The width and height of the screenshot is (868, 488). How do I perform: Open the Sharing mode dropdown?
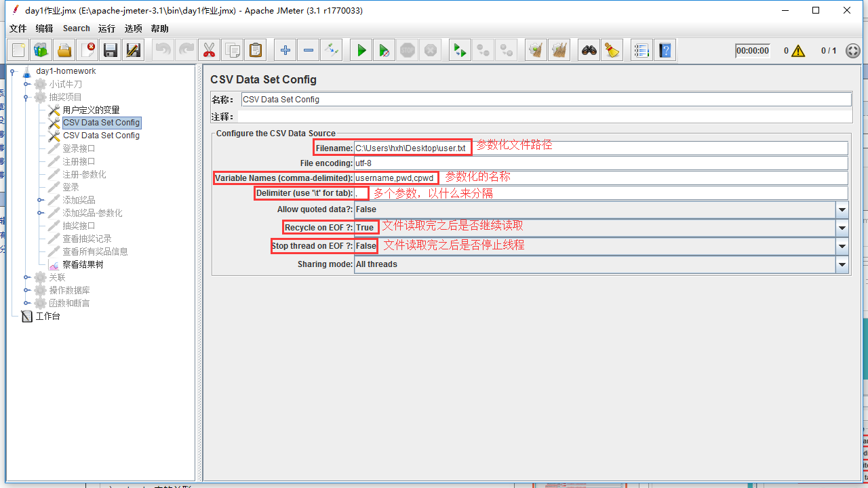click(x=842, y=264)
